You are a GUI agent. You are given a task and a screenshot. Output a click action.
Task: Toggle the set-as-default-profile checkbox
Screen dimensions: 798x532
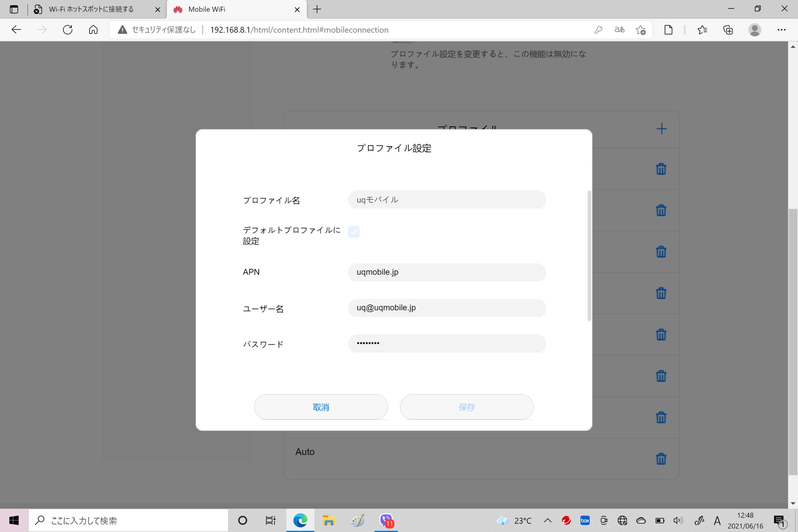(x=353, y=232)
